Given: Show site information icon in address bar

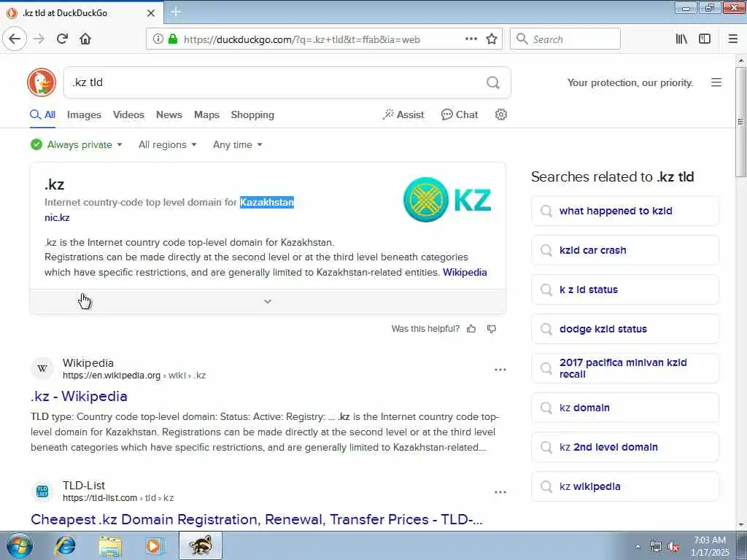Looking at the screenshot, I should click(x=158, y=39).
